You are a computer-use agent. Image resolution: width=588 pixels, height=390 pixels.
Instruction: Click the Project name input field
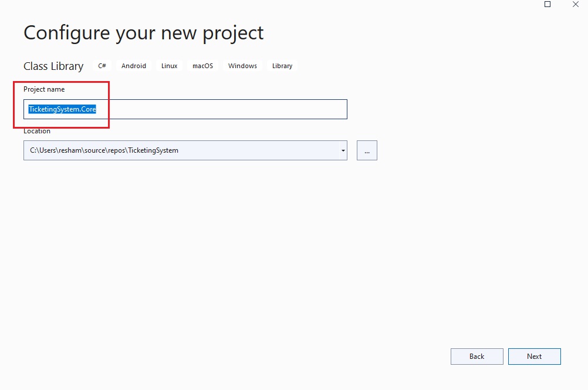click(185, 109)
